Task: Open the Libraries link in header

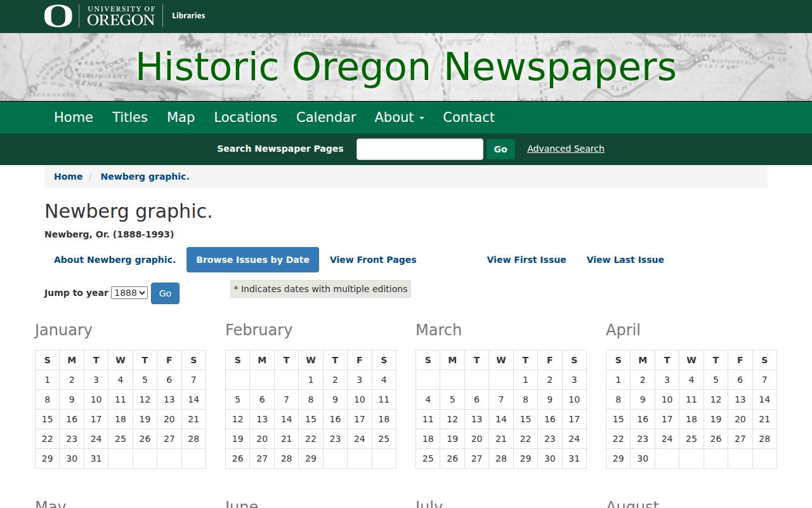Action: (188, 16)
